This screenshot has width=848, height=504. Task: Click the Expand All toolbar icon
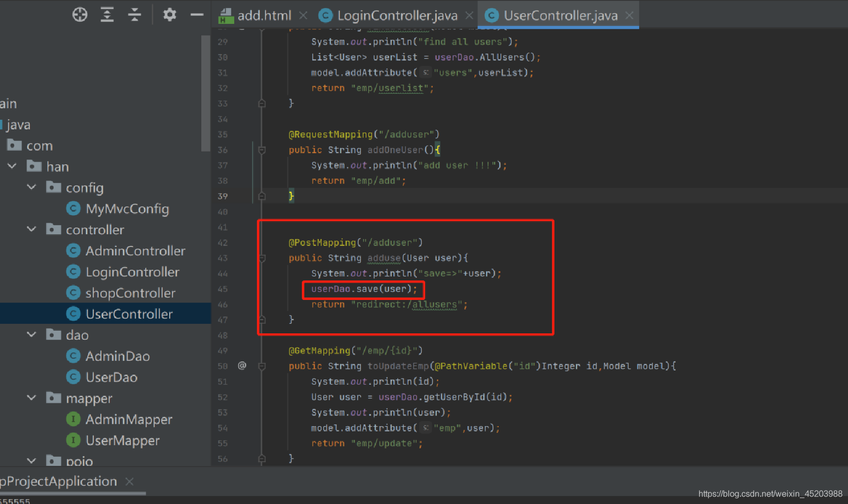(107, 15)
